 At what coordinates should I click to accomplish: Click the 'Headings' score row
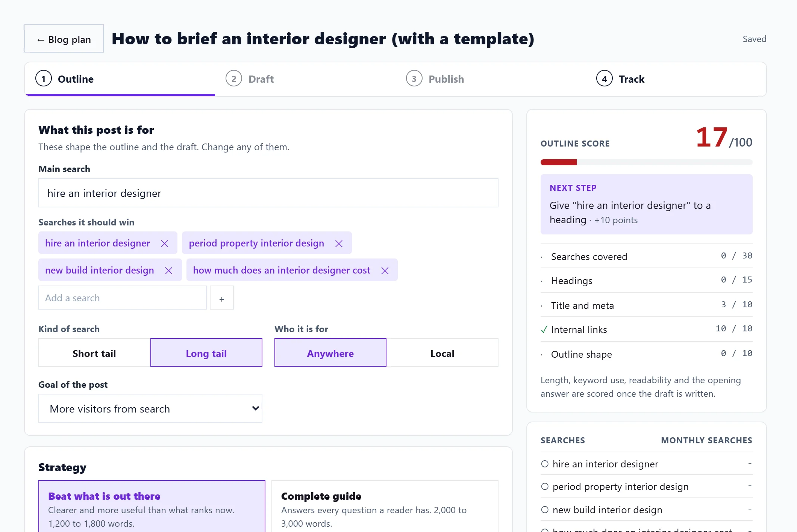pyautogui.click(x=647, y=280)
